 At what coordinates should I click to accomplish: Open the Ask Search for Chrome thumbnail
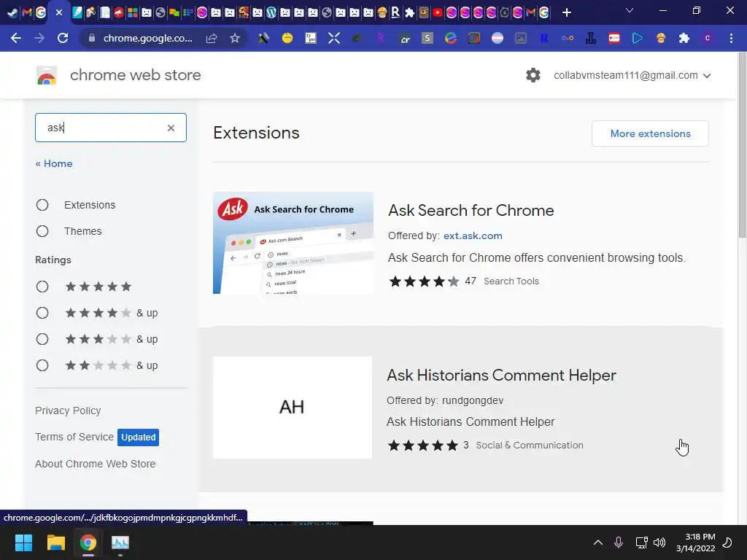293,243
